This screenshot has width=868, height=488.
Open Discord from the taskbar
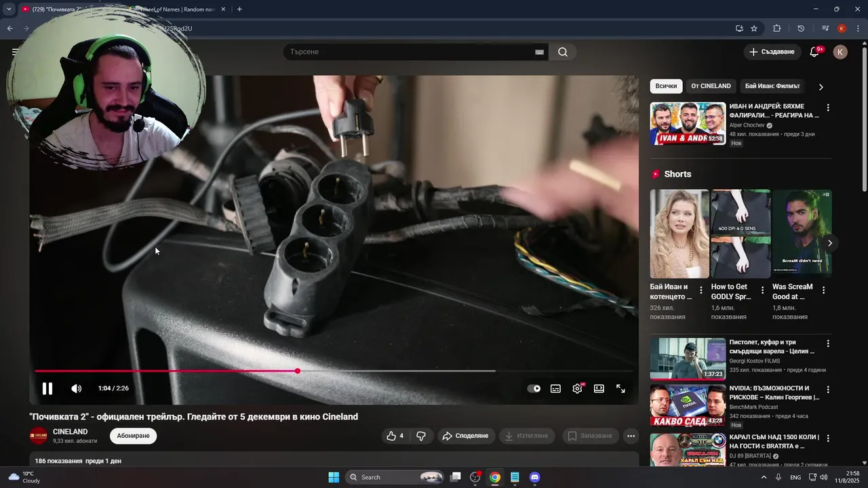click(534, 477)
